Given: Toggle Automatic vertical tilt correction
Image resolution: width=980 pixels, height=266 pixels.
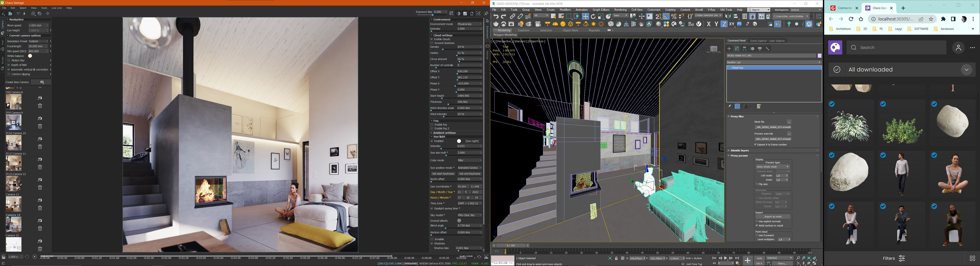Looking at the screenshot, I should pos(9,70).
